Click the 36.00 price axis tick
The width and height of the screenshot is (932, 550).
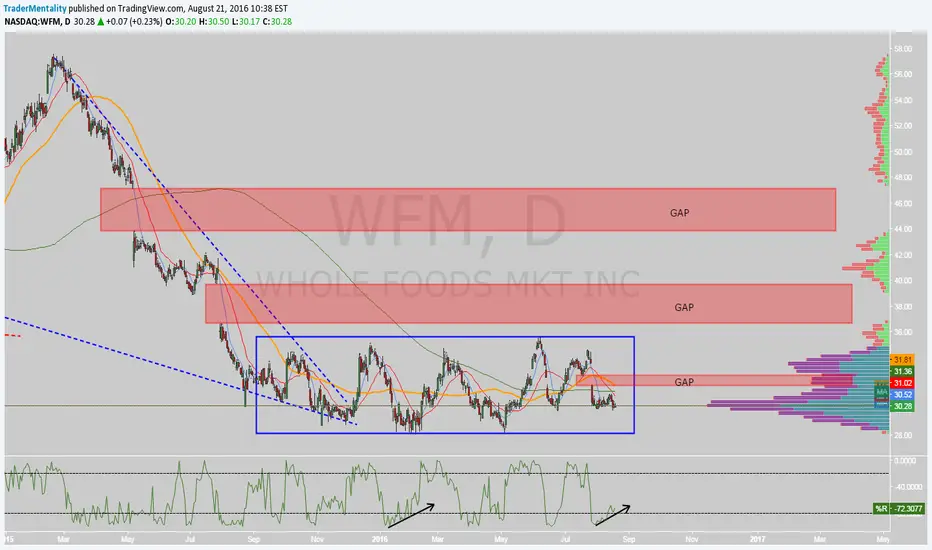[x=903, y=332]
